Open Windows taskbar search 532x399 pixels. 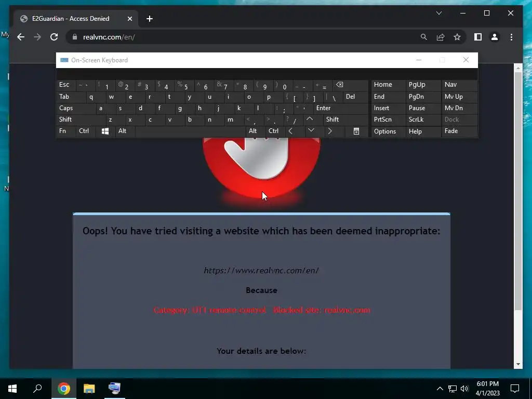(x=37, y=389)
